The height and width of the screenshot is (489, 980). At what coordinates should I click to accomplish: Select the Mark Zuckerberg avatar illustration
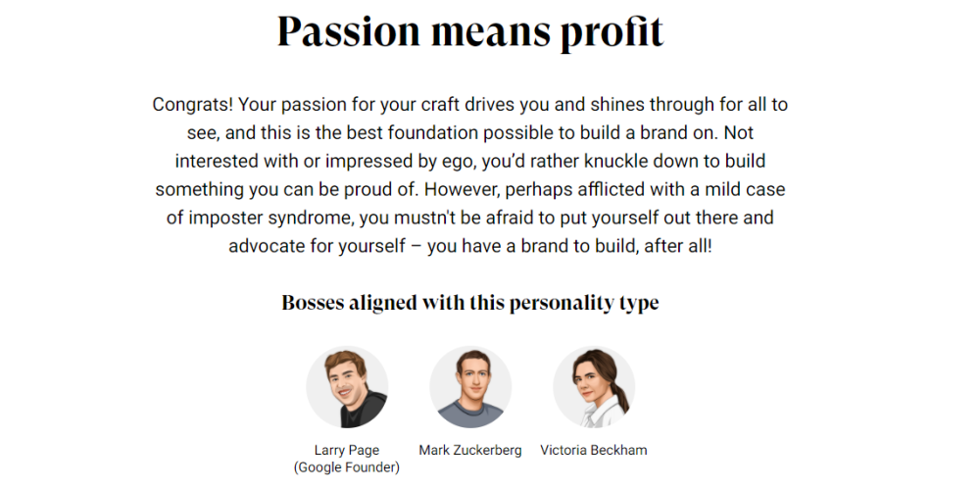pyautogui.click(x=470, y=387)
